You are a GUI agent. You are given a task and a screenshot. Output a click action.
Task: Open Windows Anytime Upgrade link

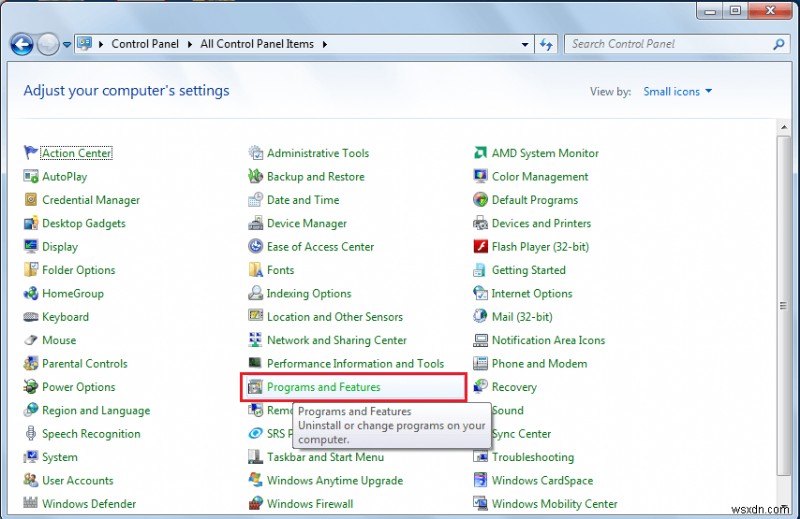coord(335,481)
